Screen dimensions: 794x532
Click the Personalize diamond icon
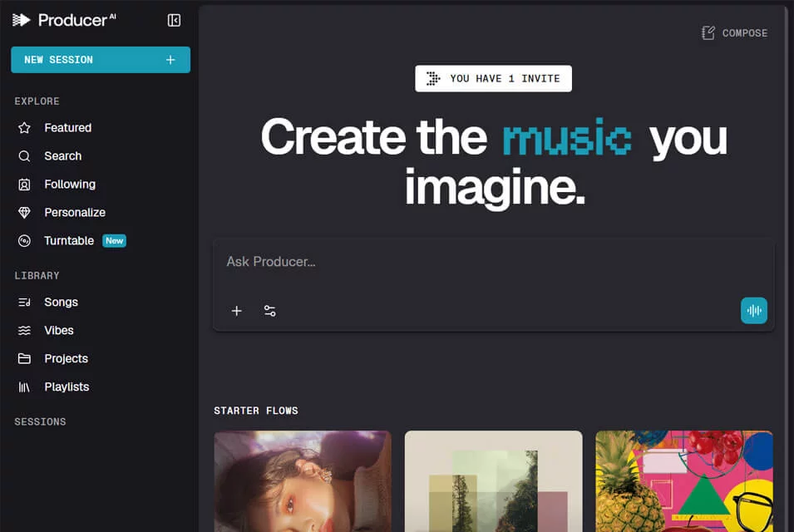(x=24, y=213)
